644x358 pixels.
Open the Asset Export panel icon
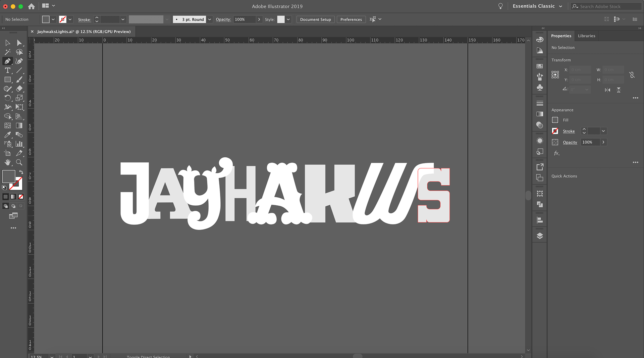(540, 167)
